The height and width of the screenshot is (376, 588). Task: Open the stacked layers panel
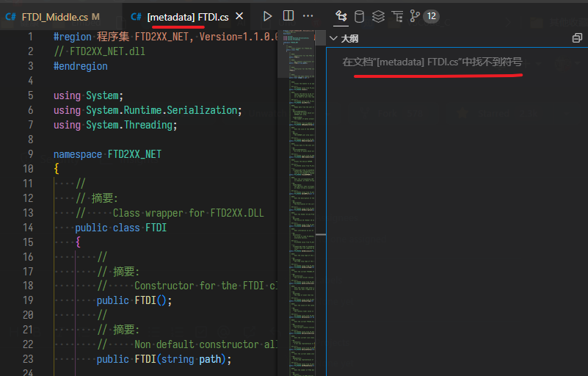click(x=378, y=16)
